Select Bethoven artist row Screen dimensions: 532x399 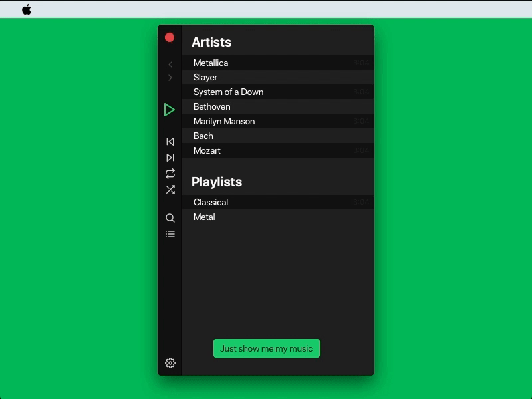point(278,106)
